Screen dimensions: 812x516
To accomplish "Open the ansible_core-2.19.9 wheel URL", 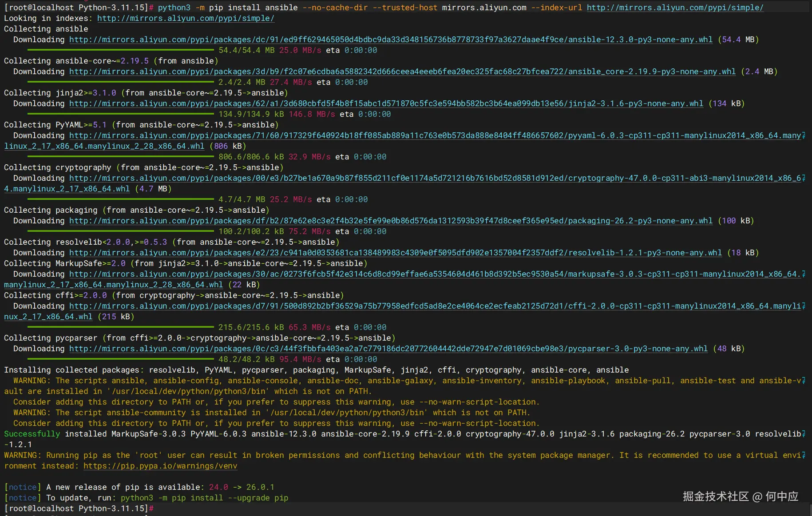I will tap(402, 71).
